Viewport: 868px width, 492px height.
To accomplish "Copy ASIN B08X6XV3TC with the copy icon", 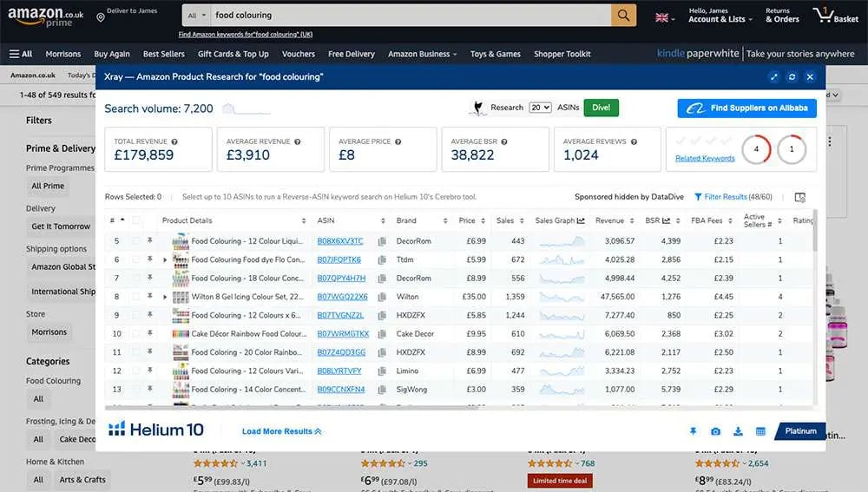I will click(x=382, y=241).
